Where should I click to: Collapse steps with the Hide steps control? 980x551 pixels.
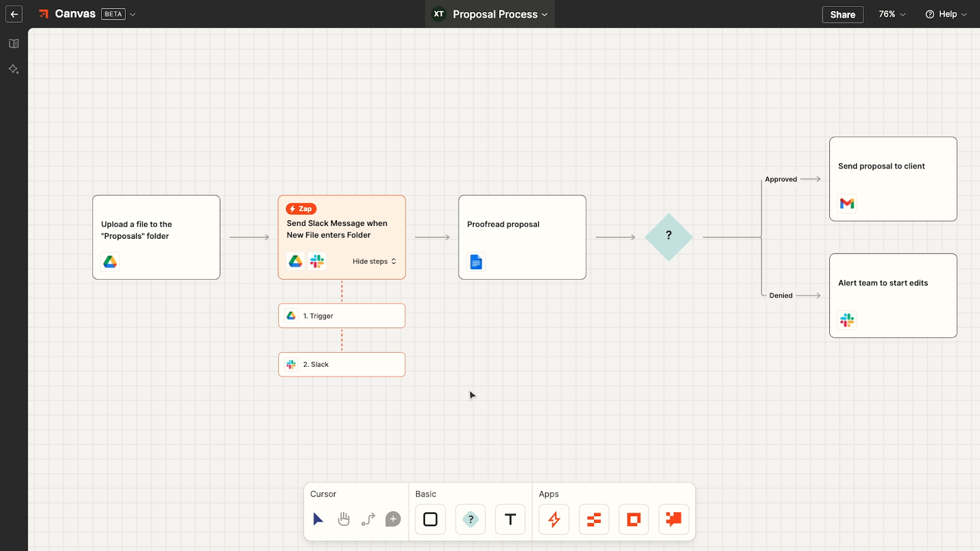(374, 261)
